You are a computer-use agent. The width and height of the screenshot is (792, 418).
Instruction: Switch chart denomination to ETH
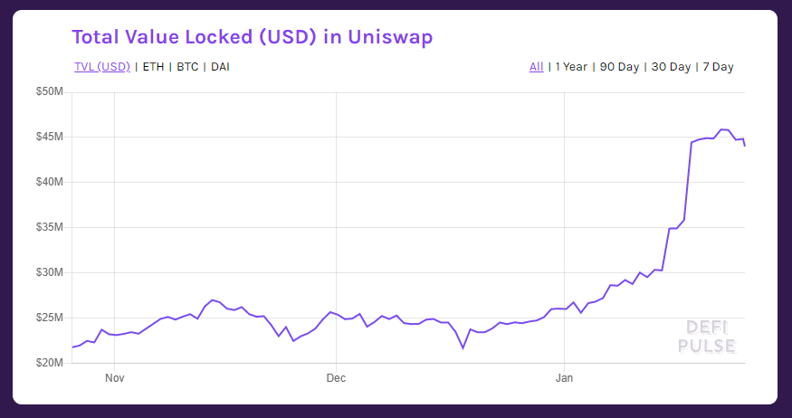[153, 67]
